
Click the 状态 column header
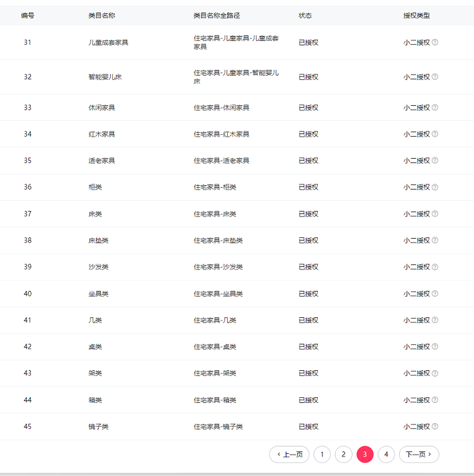(x=305, y=15)
